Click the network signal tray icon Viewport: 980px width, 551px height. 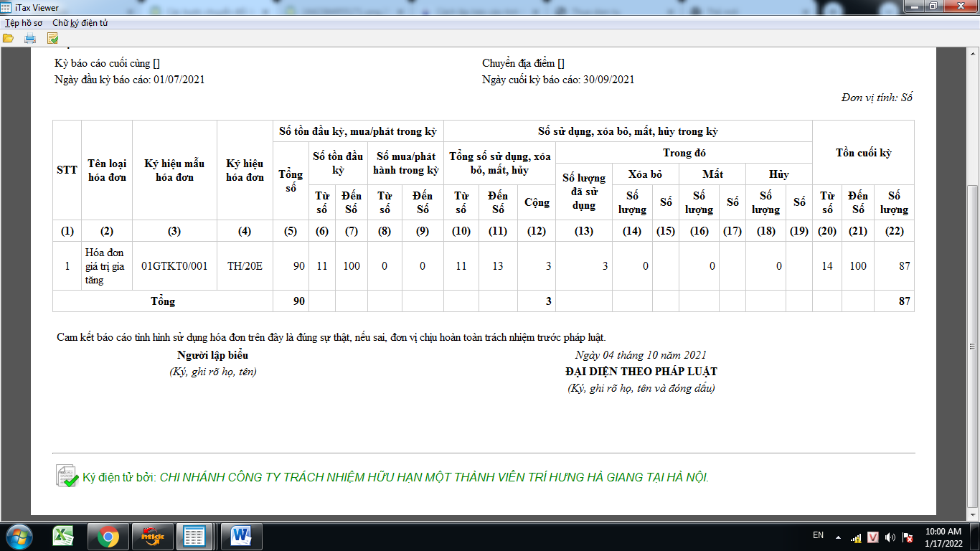[856, 537]
